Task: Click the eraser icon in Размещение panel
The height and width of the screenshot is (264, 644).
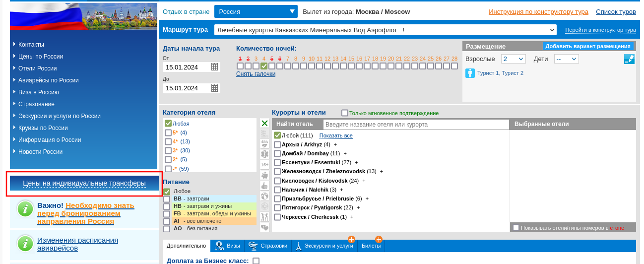Action: click(629, 59)
